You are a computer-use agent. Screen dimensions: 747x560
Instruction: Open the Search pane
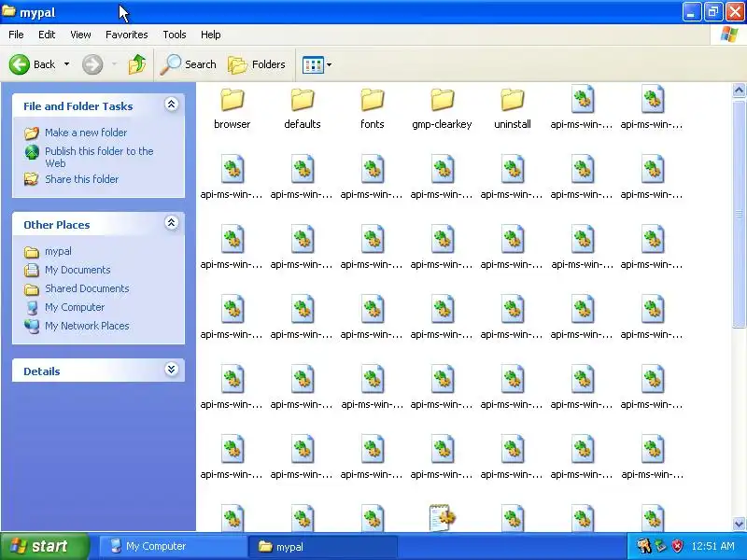[x=189, y=64]
